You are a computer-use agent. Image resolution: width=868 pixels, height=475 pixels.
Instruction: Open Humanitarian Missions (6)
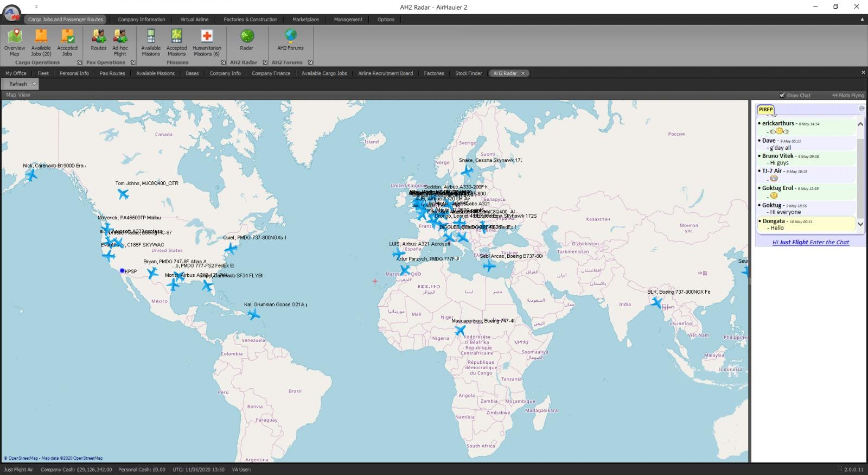(x=207, y=42)
